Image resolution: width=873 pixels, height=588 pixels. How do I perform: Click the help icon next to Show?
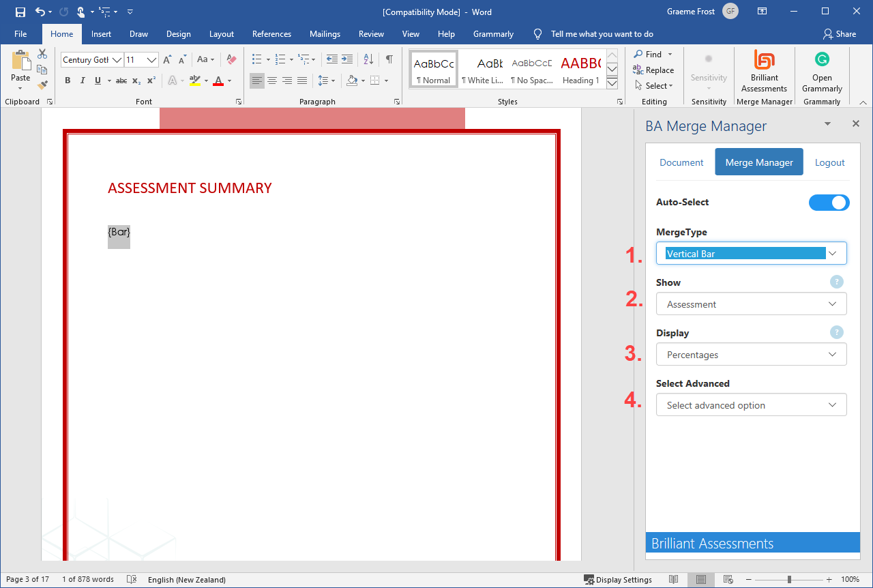point(837,282)
